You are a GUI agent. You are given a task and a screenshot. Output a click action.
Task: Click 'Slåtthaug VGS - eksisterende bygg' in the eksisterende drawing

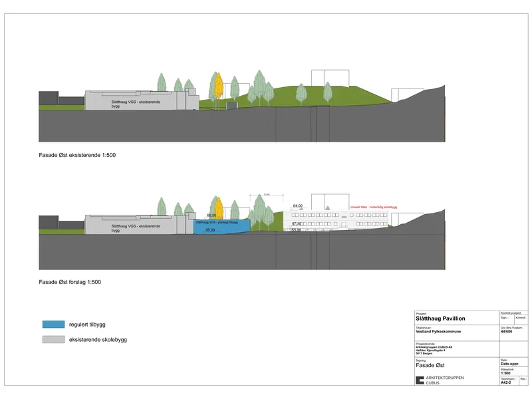tap(136, 104)
